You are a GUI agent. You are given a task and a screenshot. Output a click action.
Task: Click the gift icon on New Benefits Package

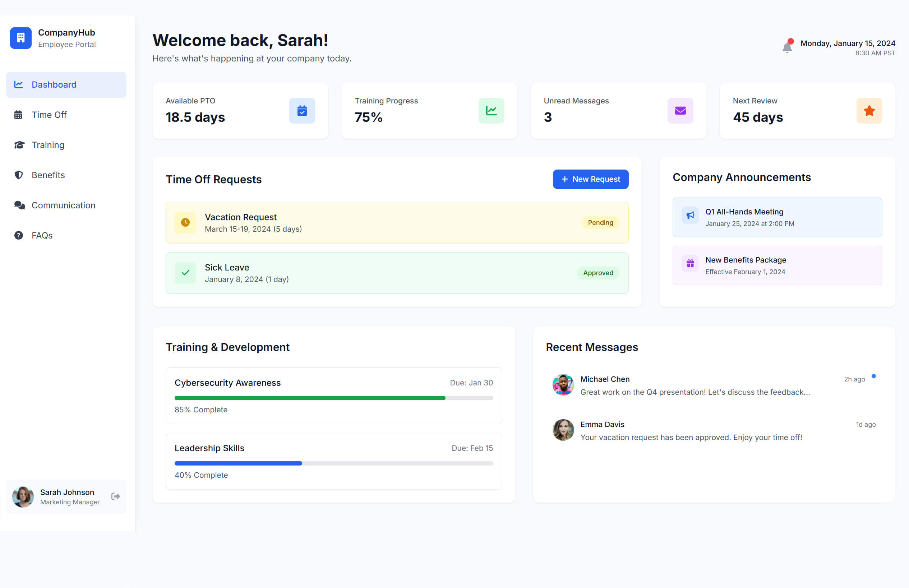click(690, 263)
